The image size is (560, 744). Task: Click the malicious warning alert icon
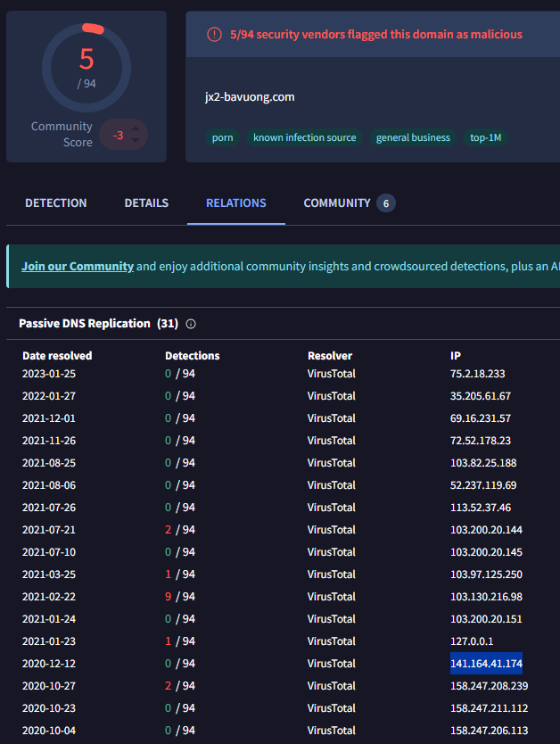point(214,35)
